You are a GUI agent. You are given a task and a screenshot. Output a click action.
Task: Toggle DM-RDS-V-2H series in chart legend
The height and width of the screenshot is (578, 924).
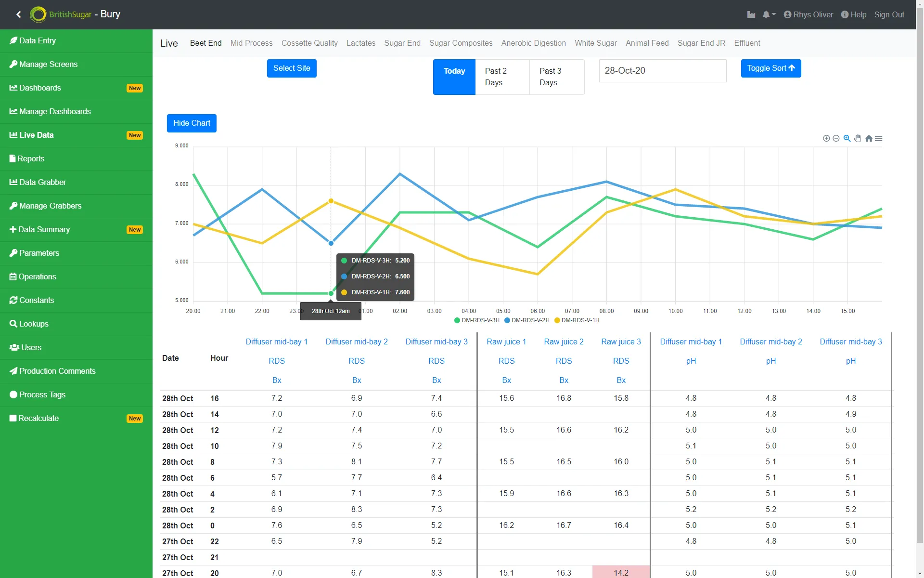[x=527, y=320]
